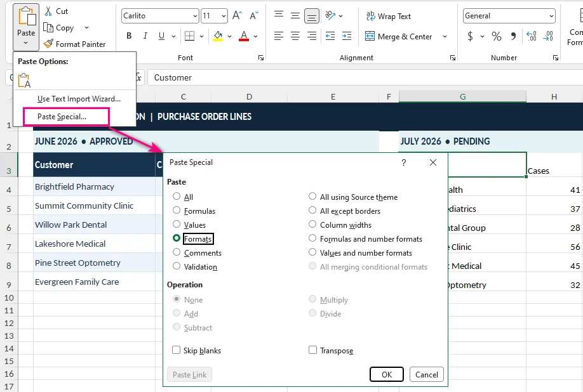Open Number dialog launcher
583x392 pixels.
pos(556,58)
